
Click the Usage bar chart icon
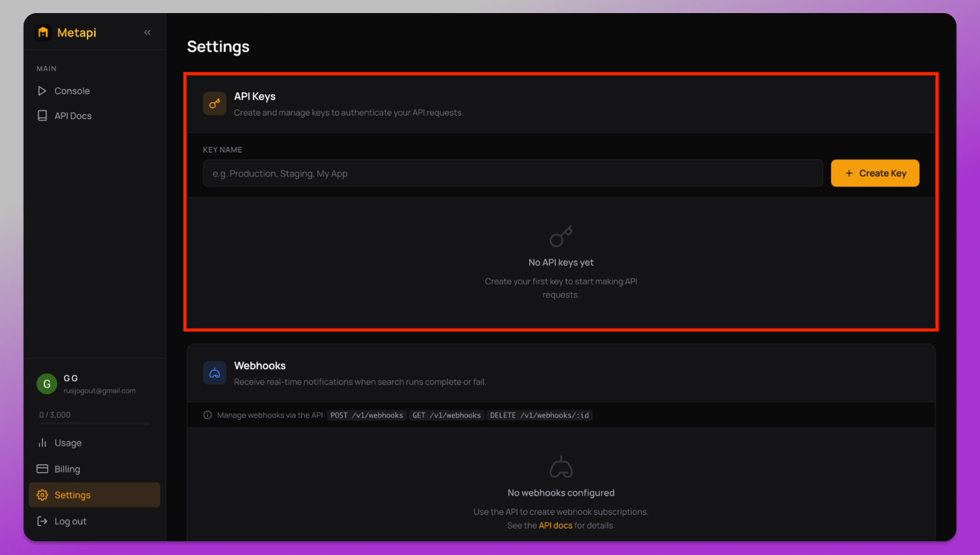42,443
